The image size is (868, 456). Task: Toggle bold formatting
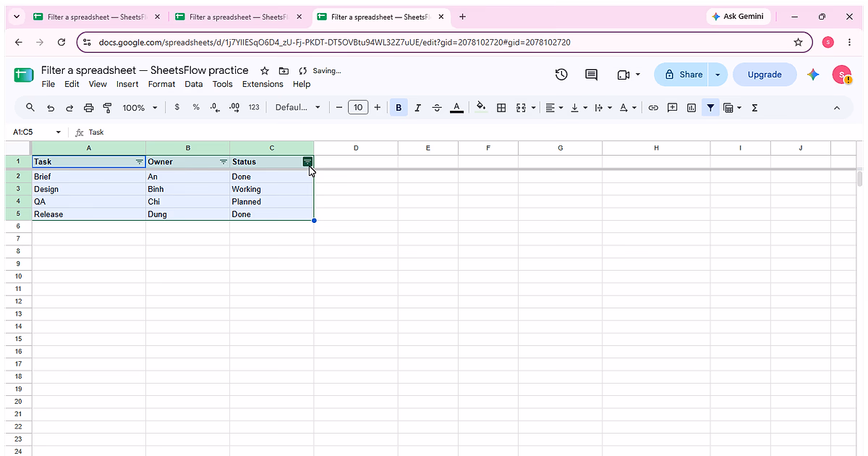[399, 107]
